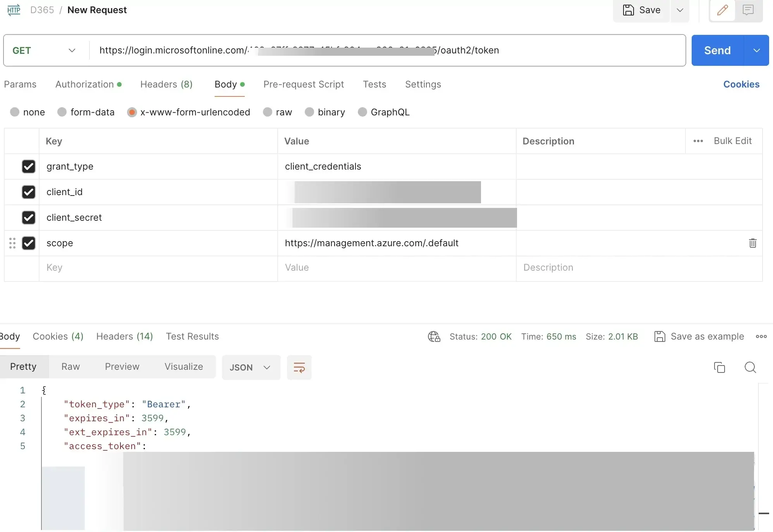Viewport: 773px width, 532px height.
Task: Switch response view to Raw
Action: (71, 367)
